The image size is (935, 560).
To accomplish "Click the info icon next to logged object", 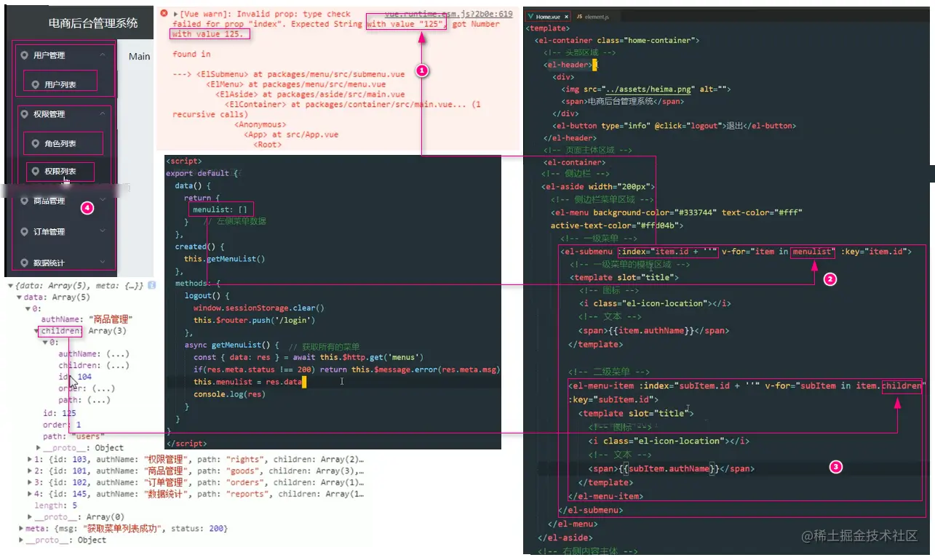I will coord(152,286).
